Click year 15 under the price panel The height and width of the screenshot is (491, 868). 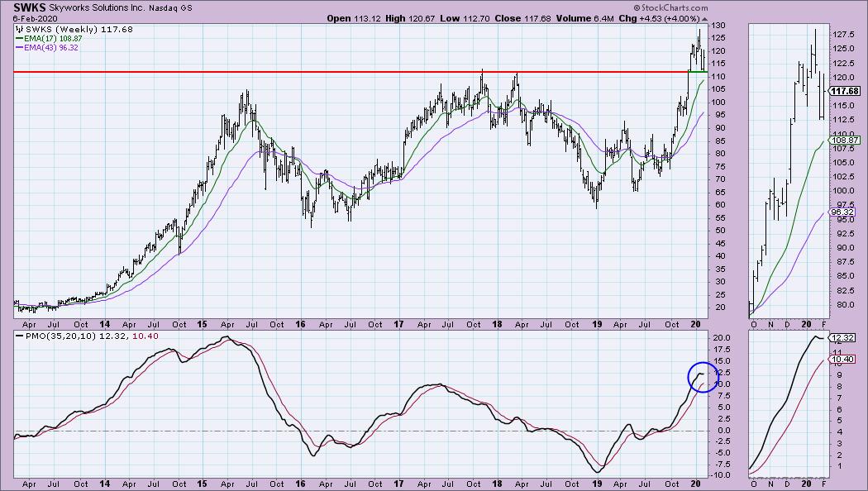click(x=202, y=324)
